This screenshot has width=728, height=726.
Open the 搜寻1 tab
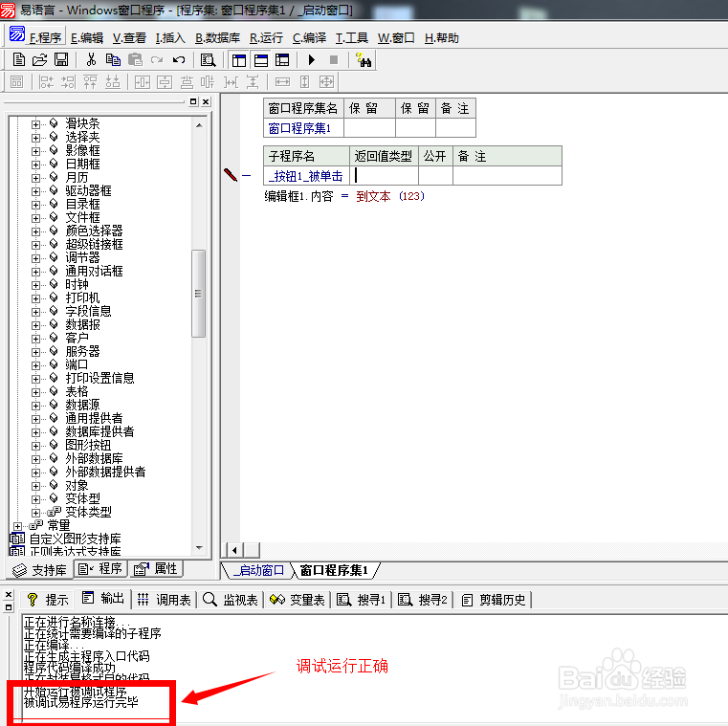pyautogui.click(x=362, y=600)
